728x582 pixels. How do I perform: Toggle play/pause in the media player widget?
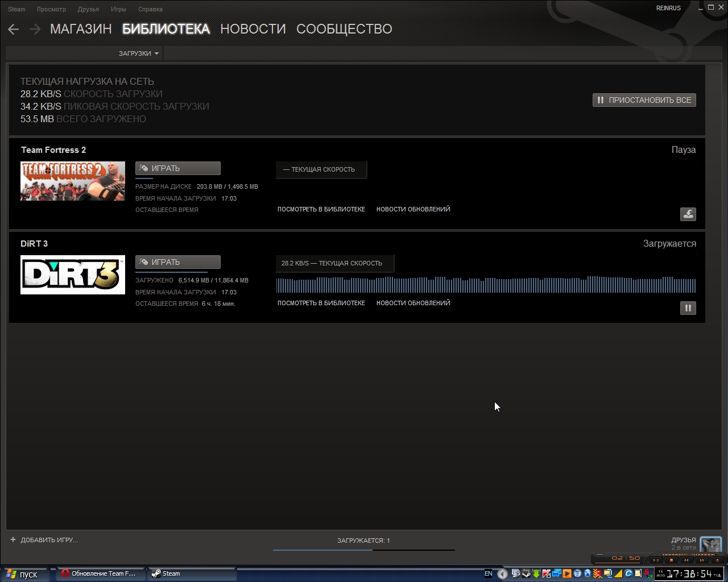(656, 560)
